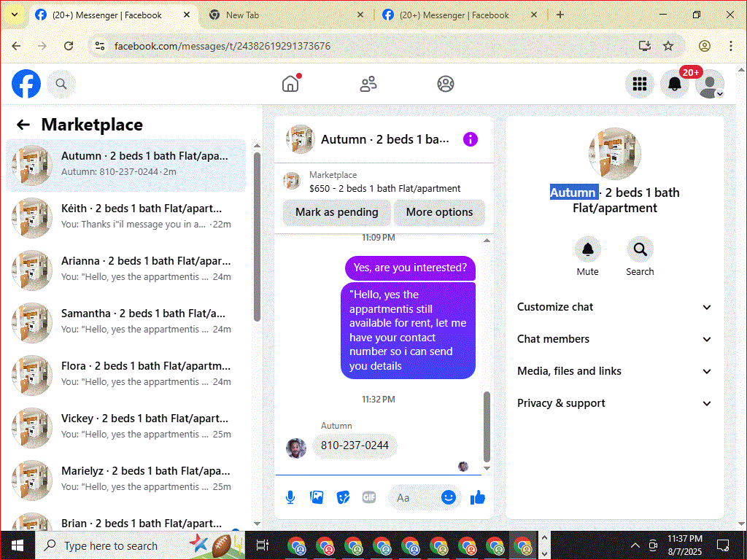Click the "Yes, are you interested?" message
Image resolution: width=747 pixels, height=560 pixels.
(x=410, y=268)
